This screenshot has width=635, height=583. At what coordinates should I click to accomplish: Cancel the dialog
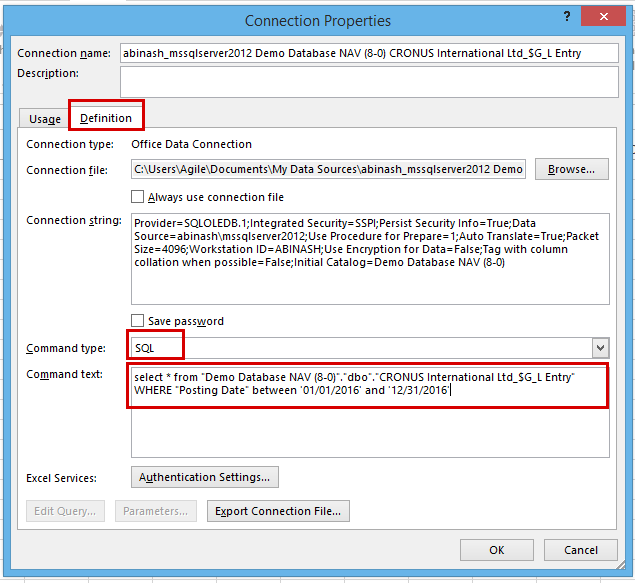581,550
